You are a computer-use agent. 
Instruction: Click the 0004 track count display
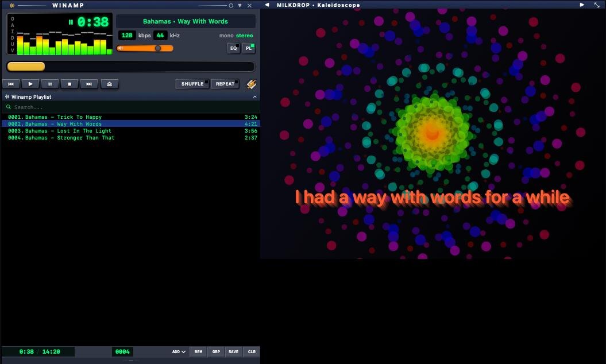tap(122, 351)
